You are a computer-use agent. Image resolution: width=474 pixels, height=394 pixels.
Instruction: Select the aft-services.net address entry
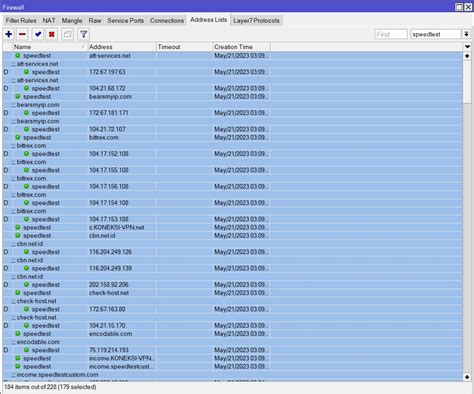click(232, 56)
